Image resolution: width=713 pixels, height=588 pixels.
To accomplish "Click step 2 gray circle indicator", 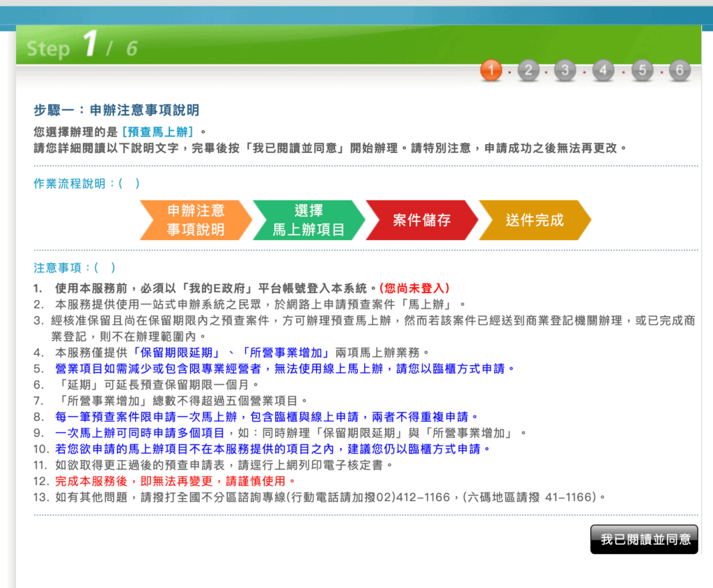I will click(528, 70).
